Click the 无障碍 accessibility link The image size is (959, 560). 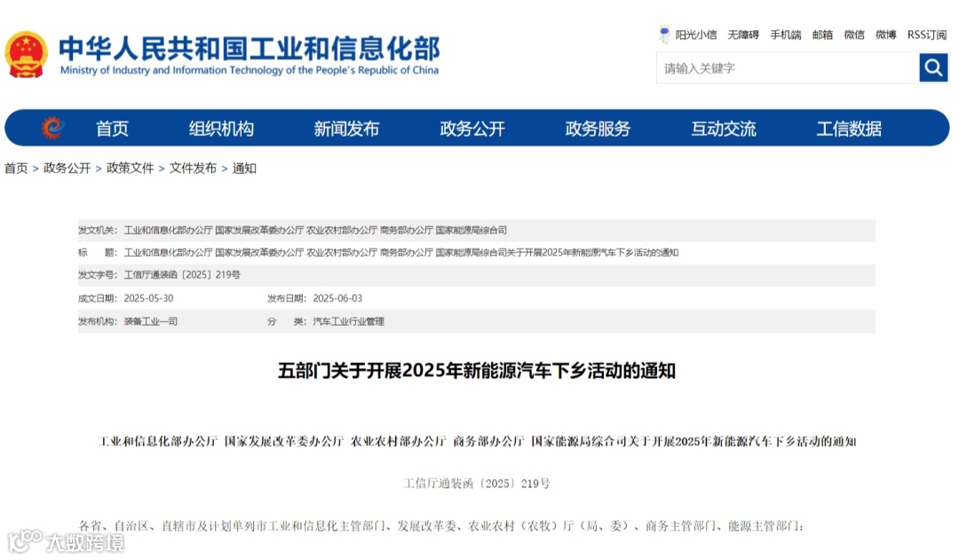pos(743,35)
